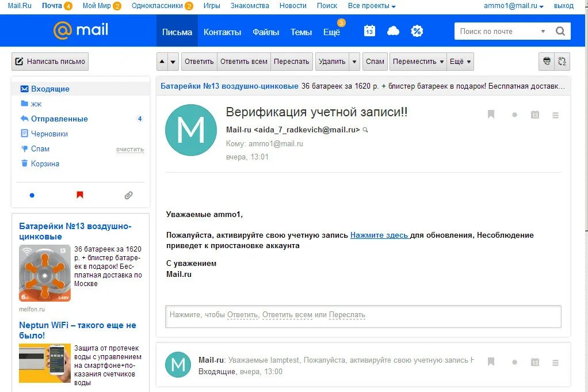Click the Neptun WiFi ad heading

pos(78,330)
